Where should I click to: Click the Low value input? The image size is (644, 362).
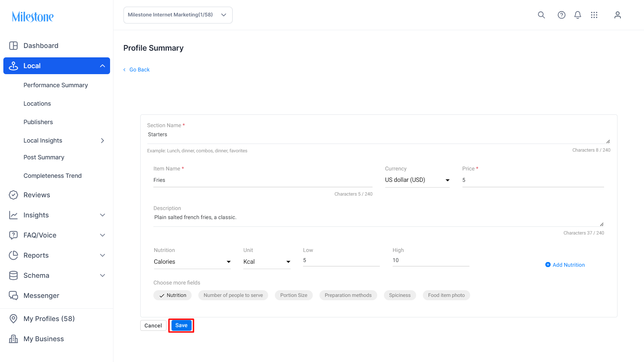(x=341, y=260)
